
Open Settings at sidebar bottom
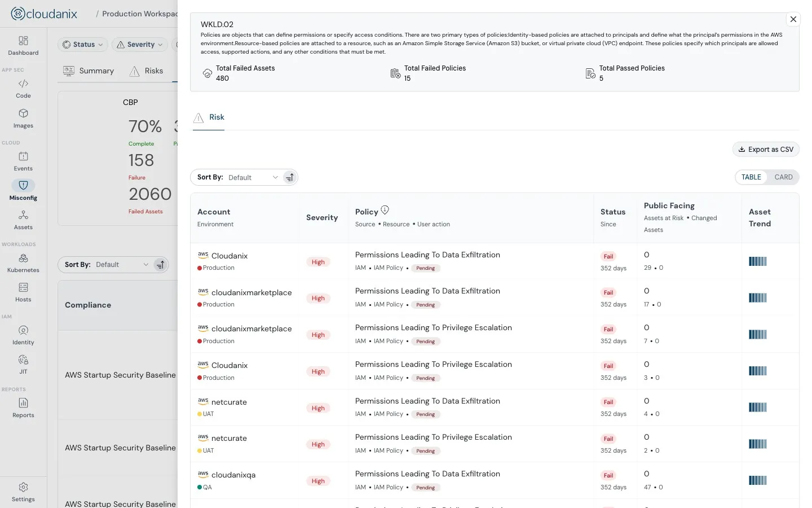23,492
